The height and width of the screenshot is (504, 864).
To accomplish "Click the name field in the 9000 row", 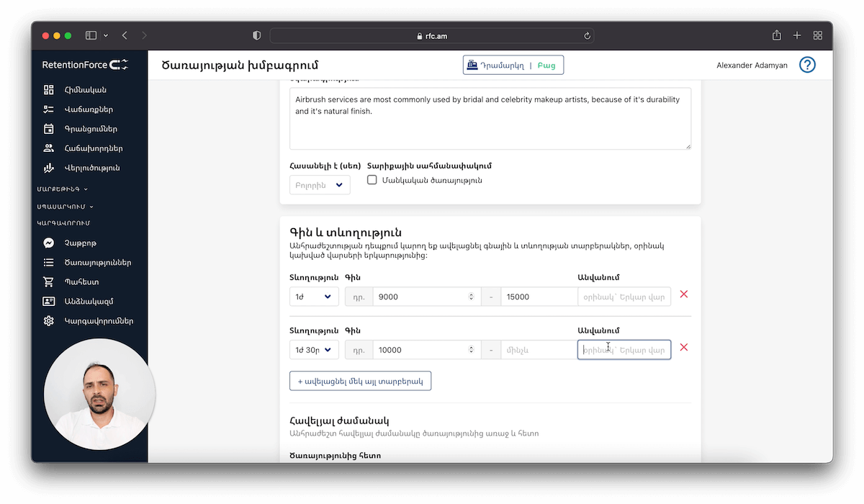I will 624,297.
